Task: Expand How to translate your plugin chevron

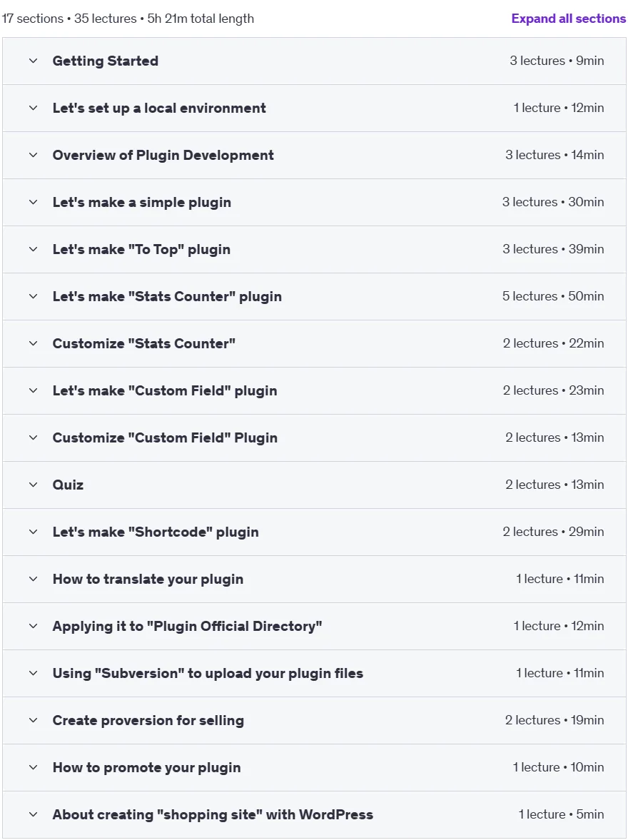Action: [x=34, y=580]
